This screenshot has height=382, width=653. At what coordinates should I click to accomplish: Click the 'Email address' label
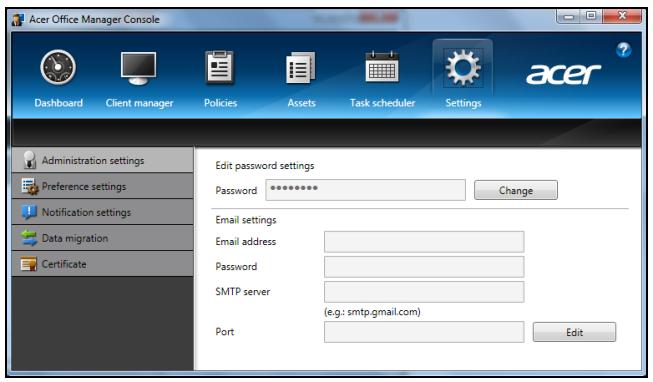245,242
